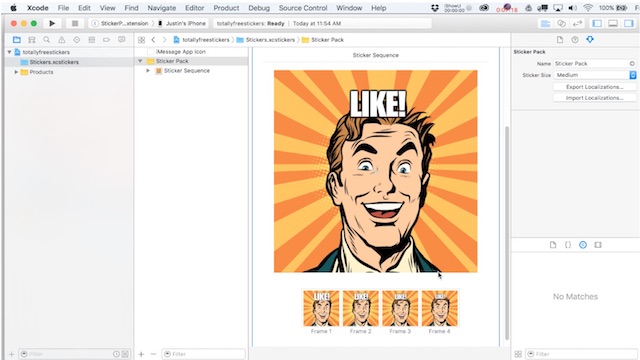The image size is (640, 360).
Task: Switch to the Standard editor
Action: coord(546,24)
